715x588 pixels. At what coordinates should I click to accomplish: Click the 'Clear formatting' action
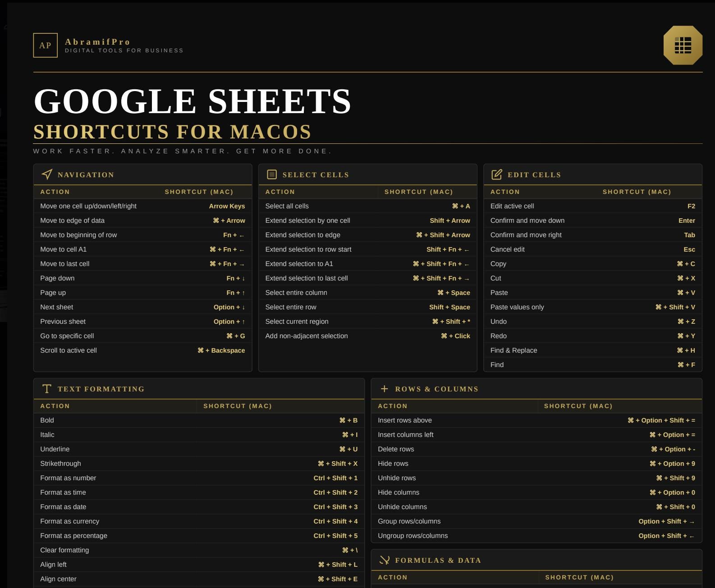tap(64, 550)
